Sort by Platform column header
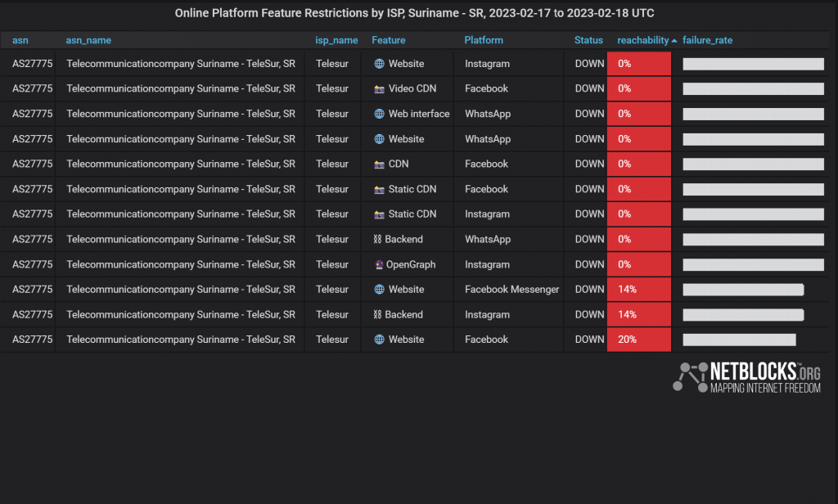The width and height of the screenshot is (838, 504). click(484, 40)
